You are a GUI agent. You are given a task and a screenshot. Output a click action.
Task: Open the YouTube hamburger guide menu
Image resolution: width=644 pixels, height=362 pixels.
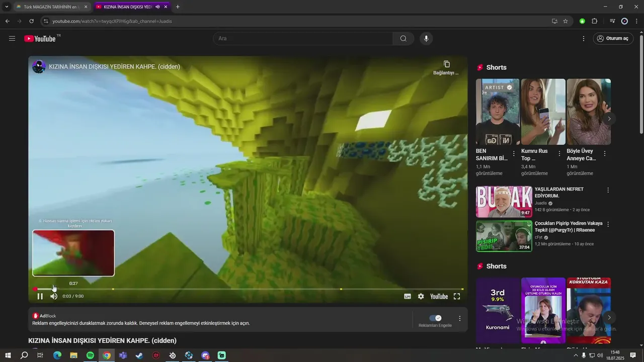point(12,39)
